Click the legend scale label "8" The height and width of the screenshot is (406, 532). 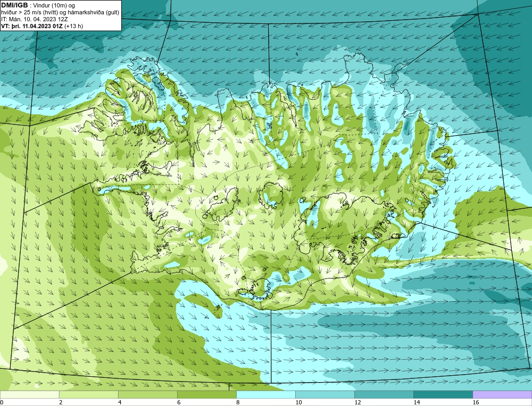238,402
